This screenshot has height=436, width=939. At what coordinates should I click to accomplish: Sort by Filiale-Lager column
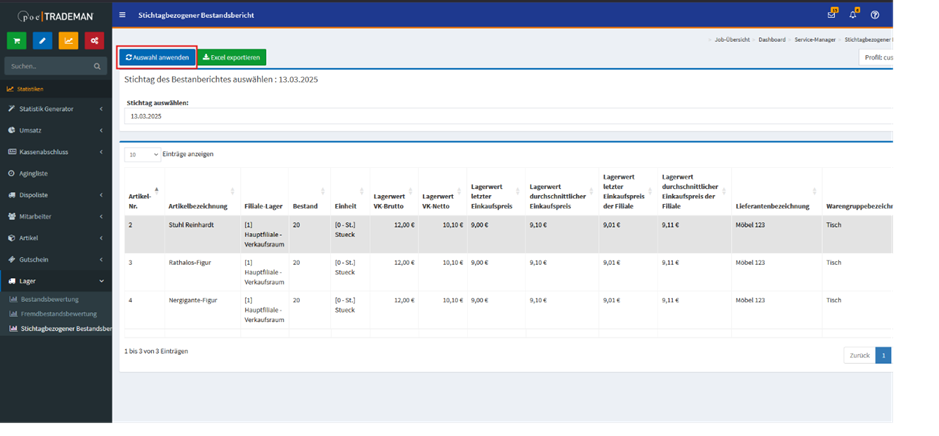(x=264, y=191)
